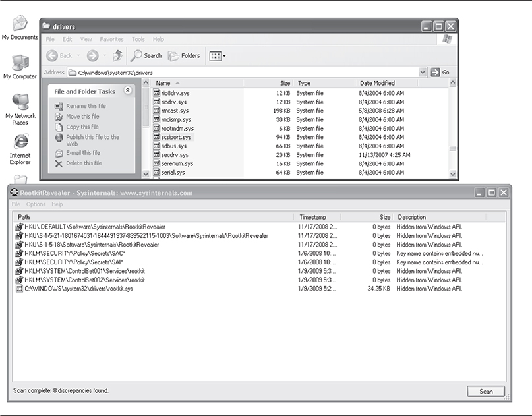Viewport: 532px width, 416px height.
Task: Click the Back navigation button
Action: [60, 56]
